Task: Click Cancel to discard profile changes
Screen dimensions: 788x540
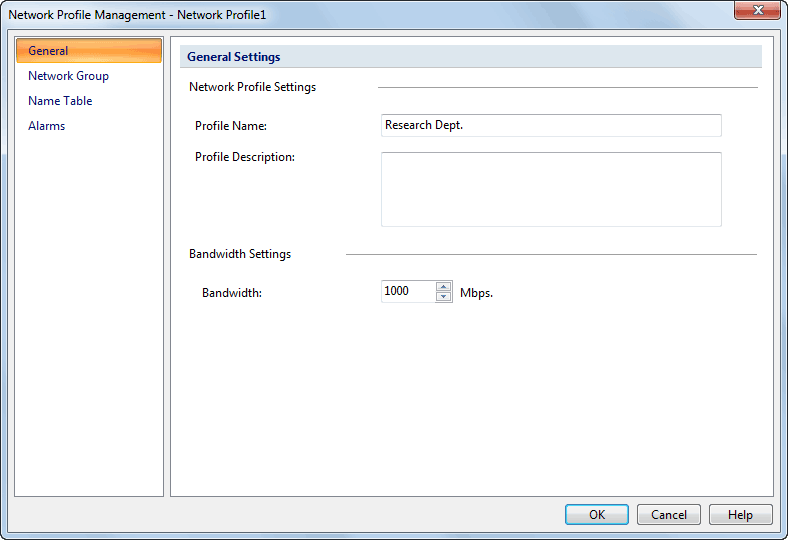Action: (x=668, y=515)
